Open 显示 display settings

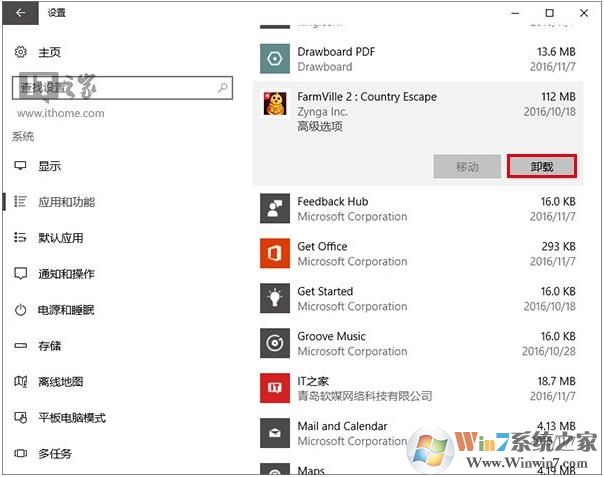49,166
